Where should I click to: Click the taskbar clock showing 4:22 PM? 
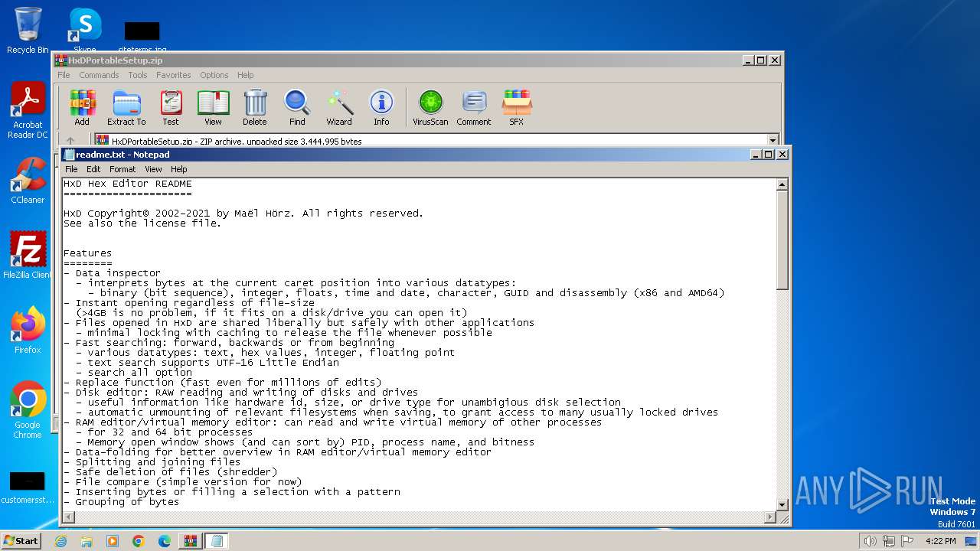[941, 541]
